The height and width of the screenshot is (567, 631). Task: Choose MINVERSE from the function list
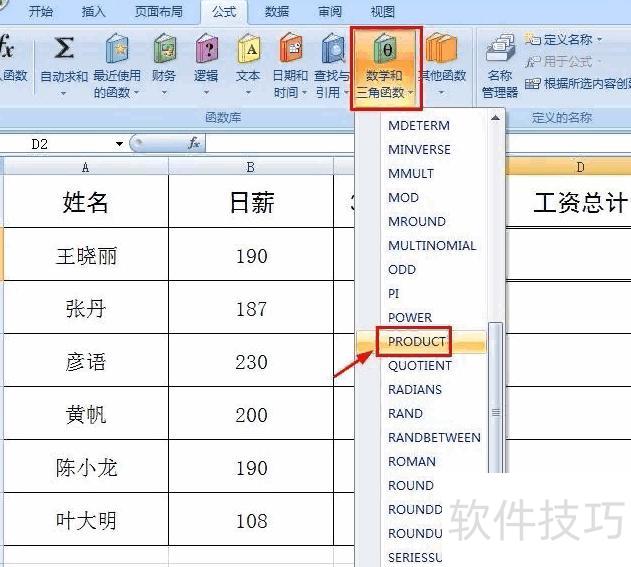click(419, 150)
